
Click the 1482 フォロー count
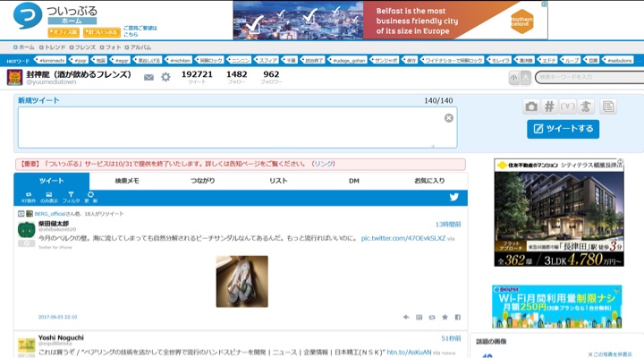[x=236, y=77]
